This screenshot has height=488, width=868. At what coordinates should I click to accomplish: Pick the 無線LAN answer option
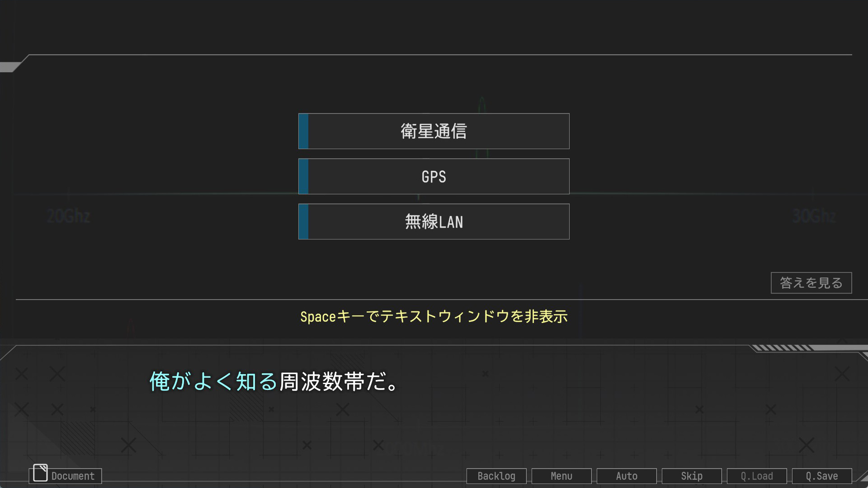[434, 221]
